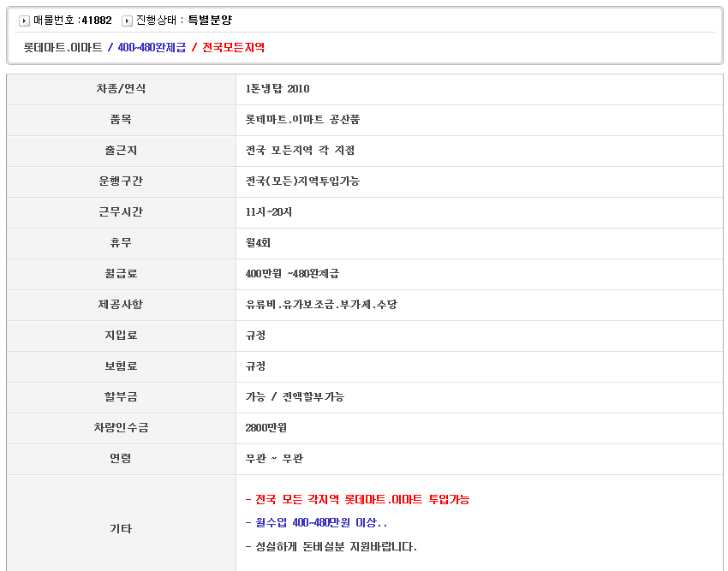Select salary 400만원 ~480완제급
Screen dimensions: 728x571
pos(293,274)
